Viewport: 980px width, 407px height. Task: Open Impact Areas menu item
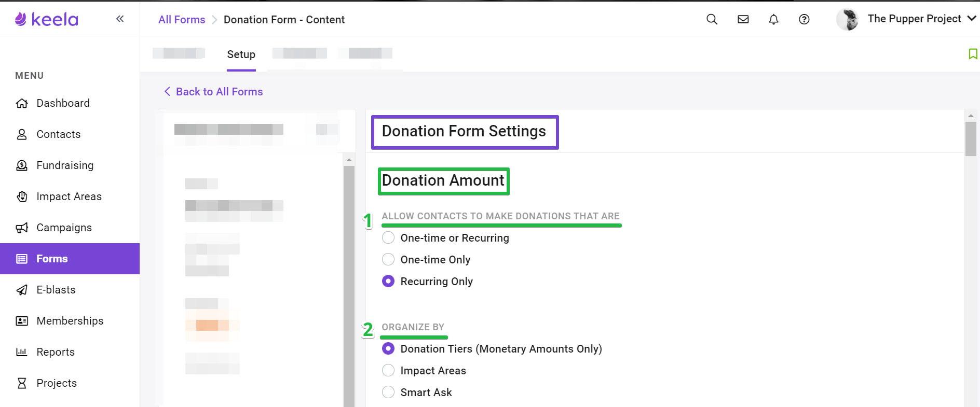pyautogui.click(x=70, y=197)
